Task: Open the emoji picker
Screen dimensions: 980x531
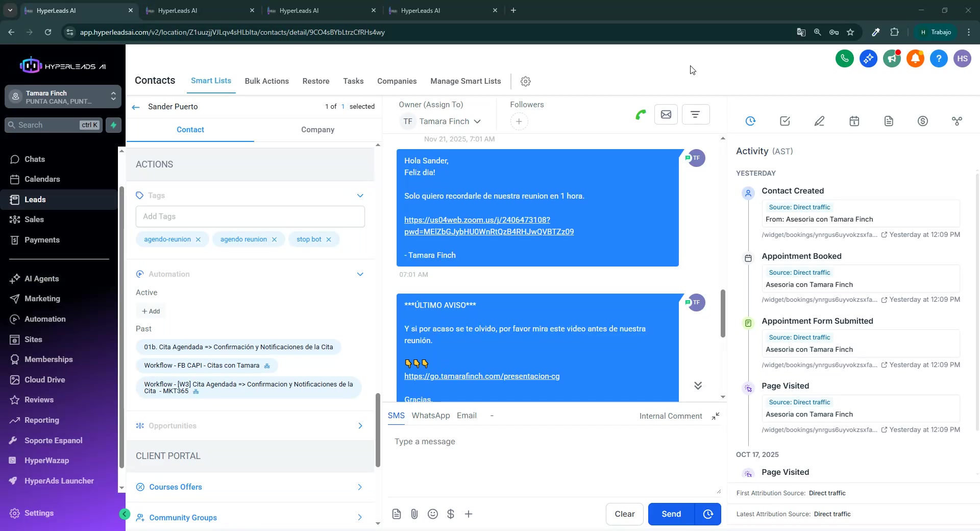Action: (x=433, y=514)
